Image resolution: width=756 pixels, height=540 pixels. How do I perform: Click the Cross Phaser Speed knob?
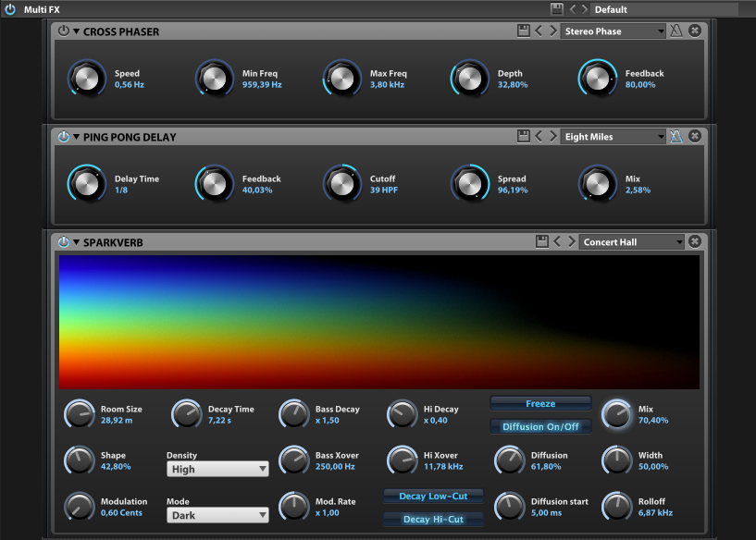(87, 79)
